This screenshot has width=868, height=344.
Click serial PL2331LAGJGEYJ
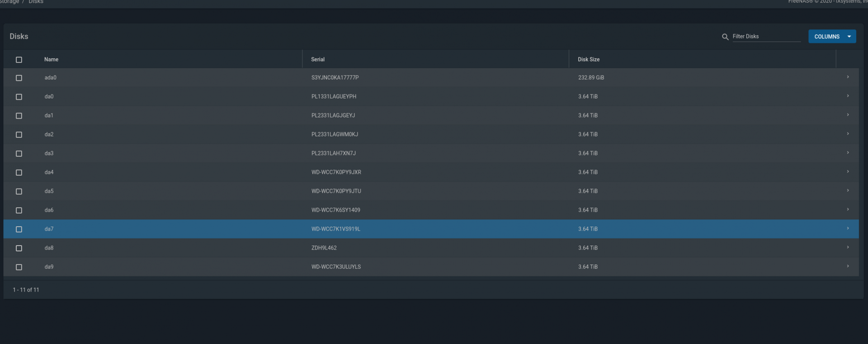(333, 116)
